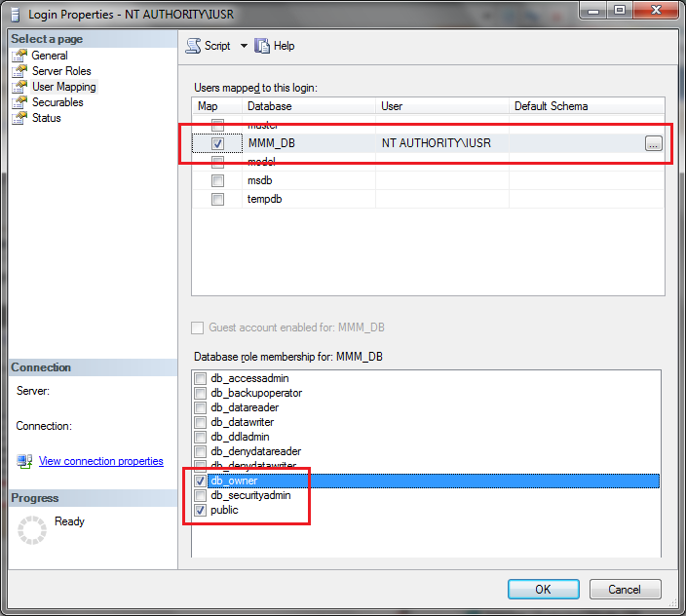Screen dimensions: 686x616
Task: Click Cancel to discard changes
Action: tap(625, 590)
